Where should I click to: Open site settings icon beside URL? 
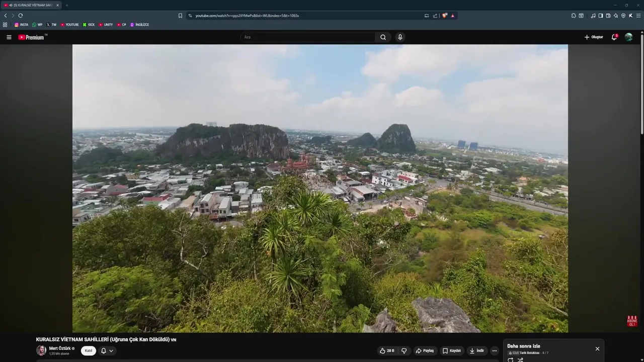190,16
